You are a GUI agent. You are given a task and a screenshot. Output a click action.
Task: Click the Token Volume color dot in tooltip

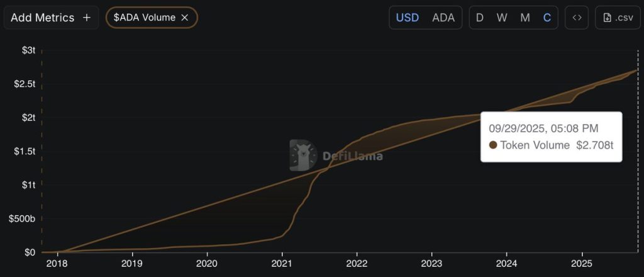493,145
